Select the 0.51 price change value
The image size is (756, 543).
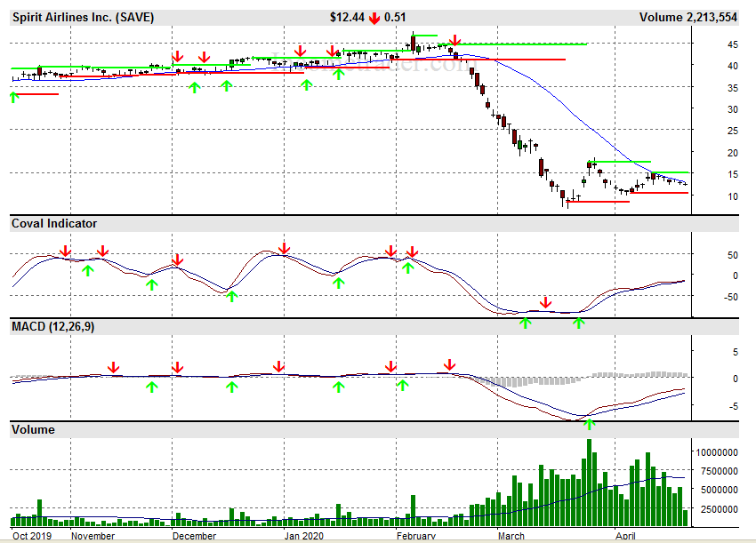(395, 18)
